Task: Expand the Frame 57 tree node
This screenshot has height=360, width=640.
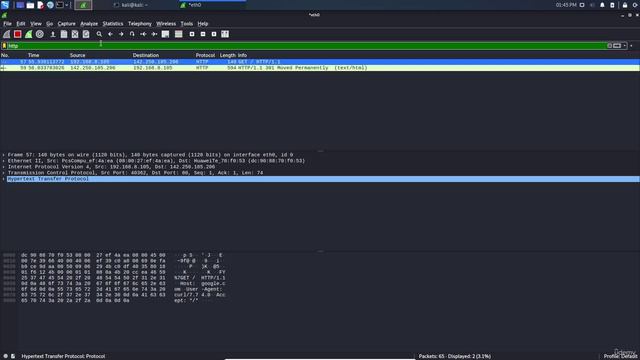Action: coord(4,155)
